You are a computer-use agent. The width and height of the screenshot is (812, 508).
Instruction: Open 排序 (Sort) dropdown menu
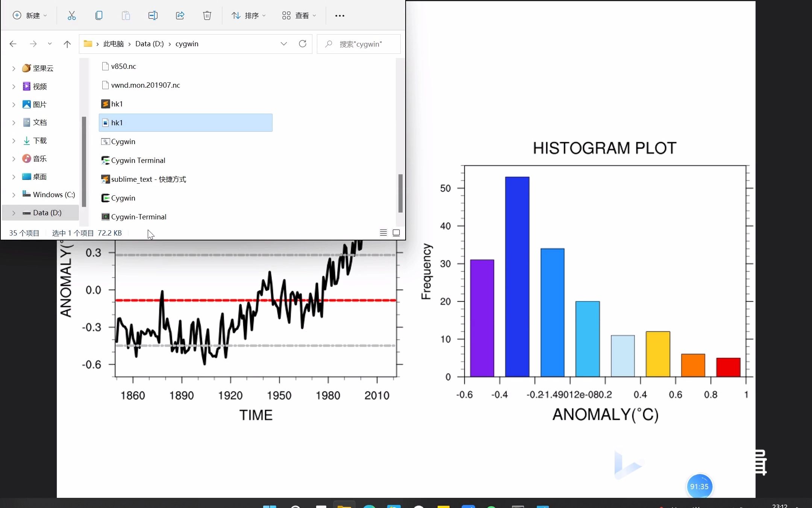248,15
